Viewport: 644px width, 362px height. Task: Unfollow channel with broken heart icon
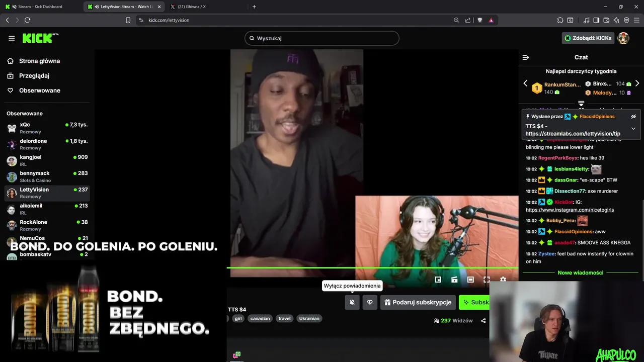point(370,302)
